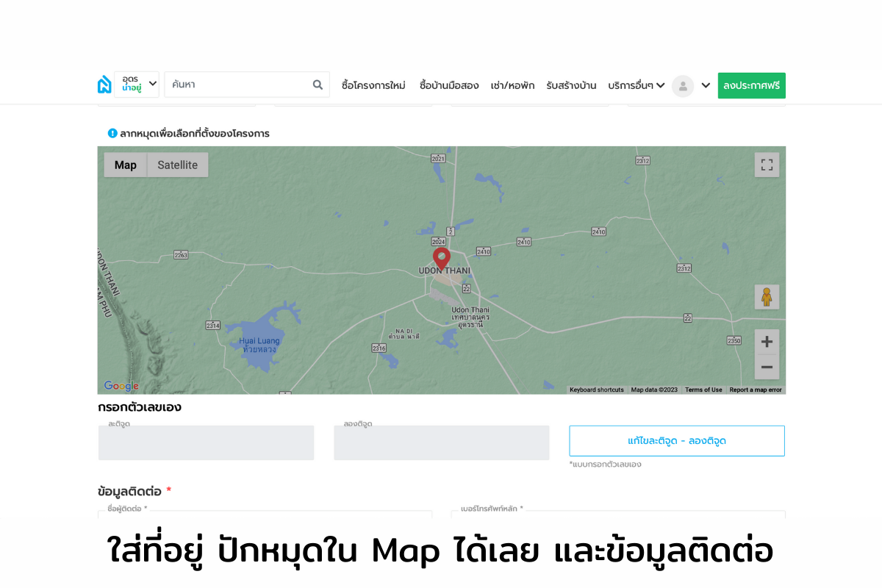Click the Map data ©2023 text
882x588 pixels.
[x=654, y=390]
